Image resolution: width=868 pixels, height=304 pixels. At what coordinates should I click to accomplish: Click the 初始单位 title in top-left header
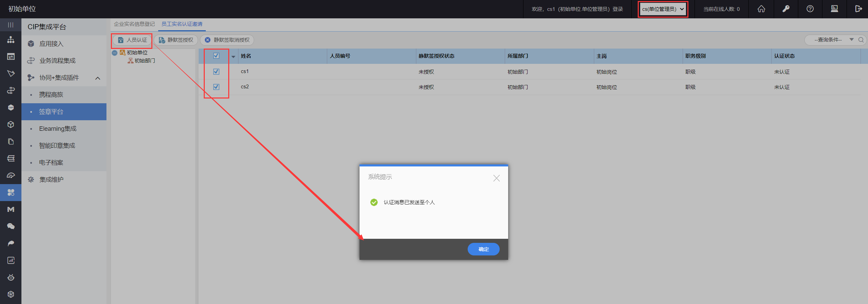click(22, 9)
